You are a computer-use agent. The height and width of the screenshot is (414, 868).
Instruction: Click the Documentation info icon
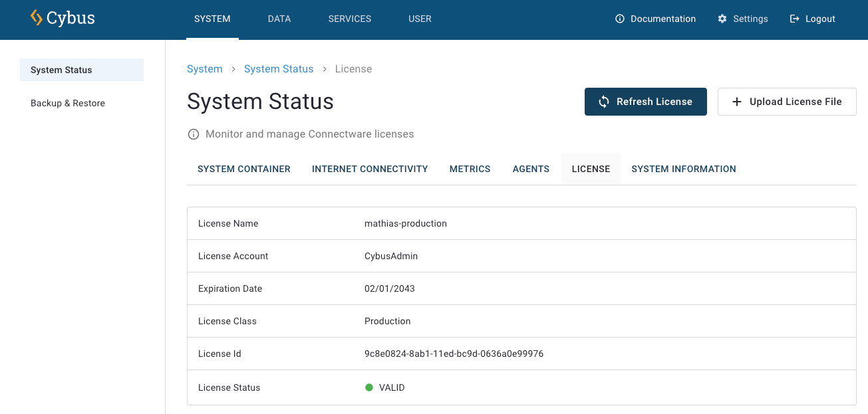point(620,19)
